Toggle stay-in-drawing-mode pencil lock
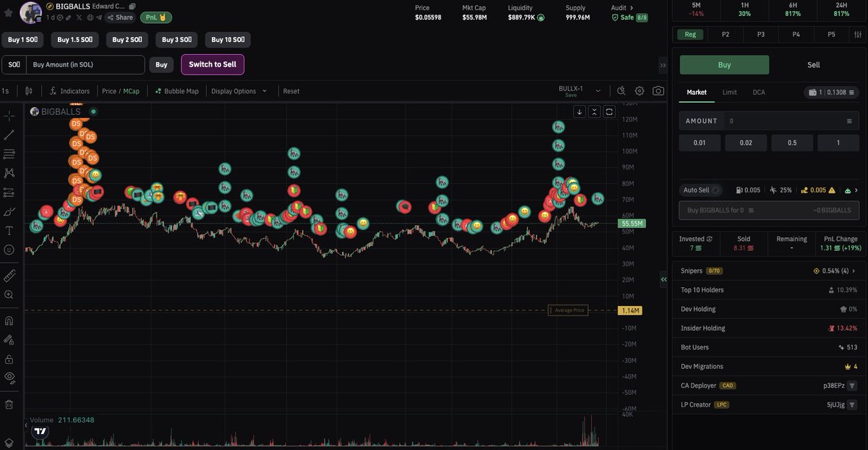 pos(9,339)
